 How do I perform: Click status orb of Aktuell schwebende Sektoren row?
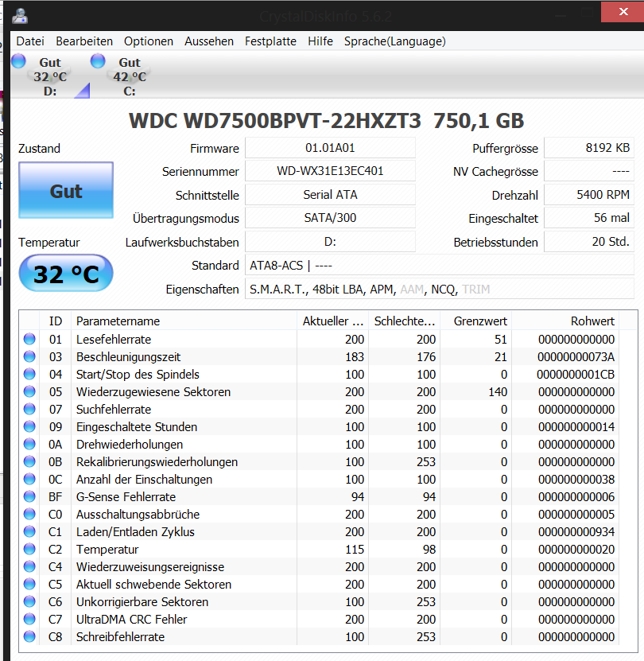(x=29, y=584)
